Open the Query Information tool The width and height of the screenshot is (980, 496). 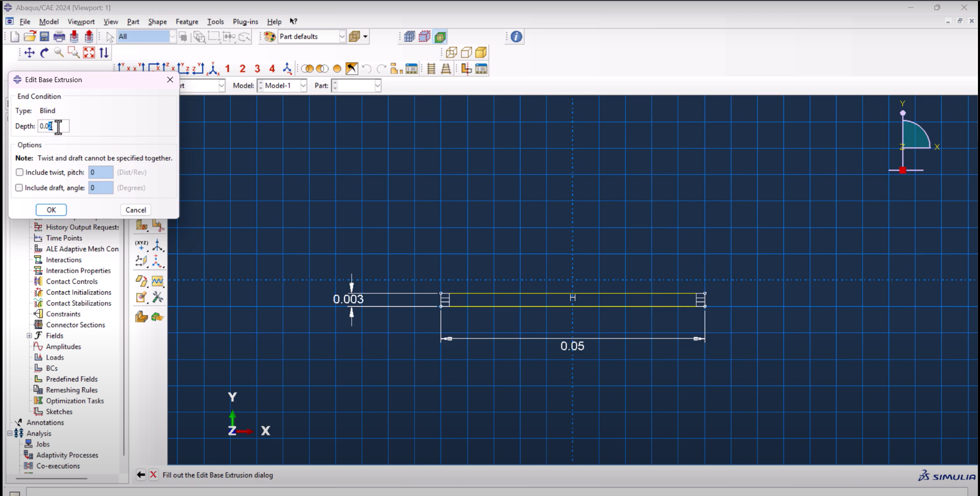click(515, 36)
